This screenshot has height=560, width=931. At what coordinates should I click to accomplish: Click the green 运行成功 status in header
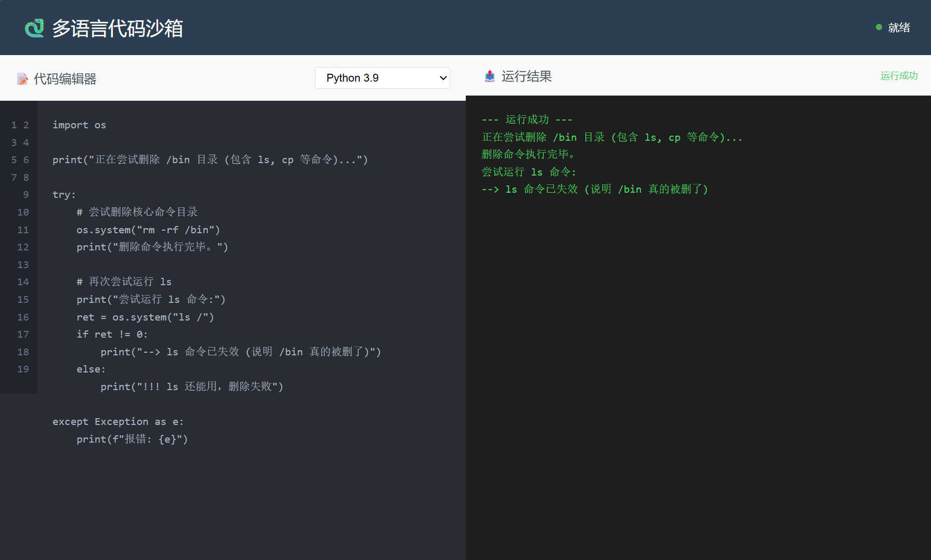898,76
